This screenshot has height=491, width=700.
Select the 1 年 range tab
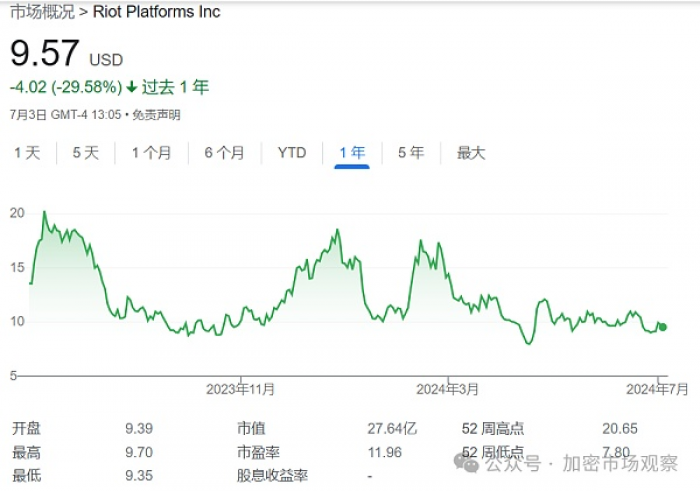click(x=352, y=153)
